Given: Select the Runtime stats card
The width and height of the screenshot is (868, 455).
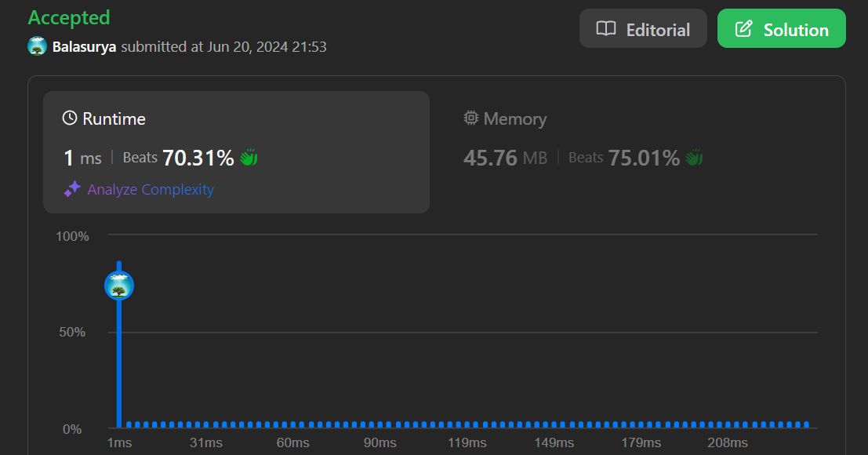Looking at the screenshot, I should 236,152.
